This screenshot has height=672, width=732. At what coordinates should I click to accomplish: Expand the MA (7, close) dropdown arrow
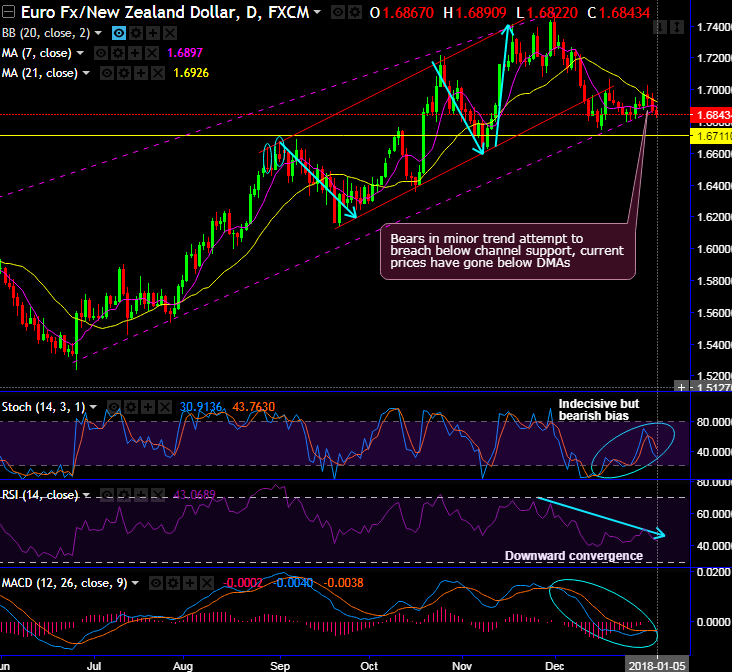(x=80, y=53)
